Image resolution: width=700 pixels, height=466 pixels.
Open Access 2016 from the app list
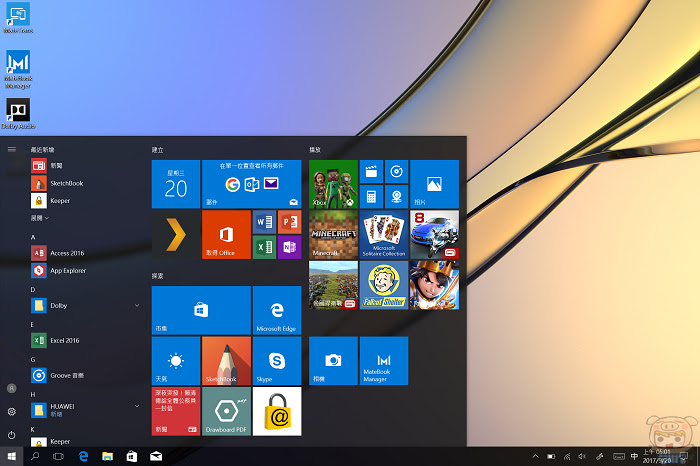pyautogui.click(x=86, y=253)
